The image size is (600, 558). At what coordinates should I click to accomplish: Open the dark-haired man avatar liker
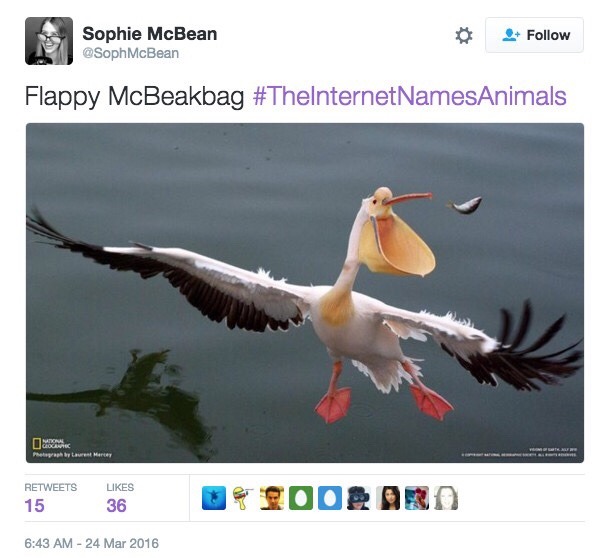[272, 498]
